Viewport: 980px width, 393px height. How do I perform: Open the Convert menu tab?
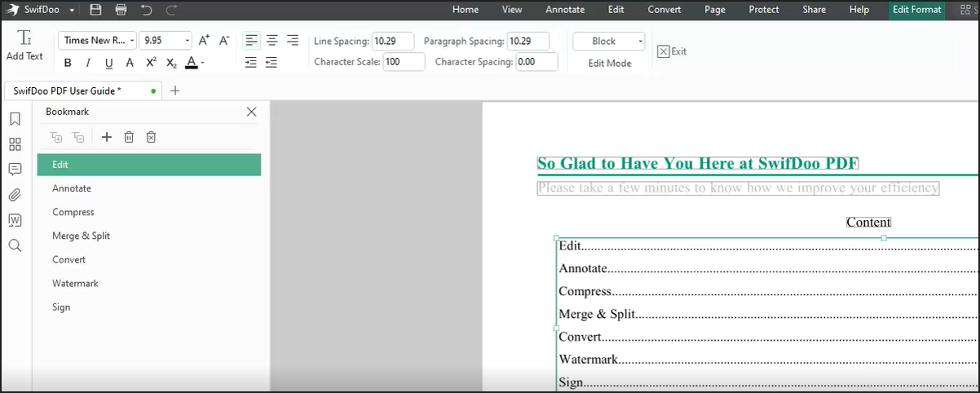[664, 10]
